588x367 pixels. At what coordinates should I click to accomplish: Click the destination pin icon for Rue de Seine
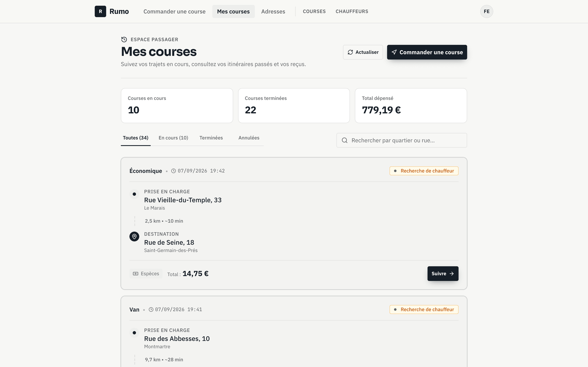coord(134,237)
